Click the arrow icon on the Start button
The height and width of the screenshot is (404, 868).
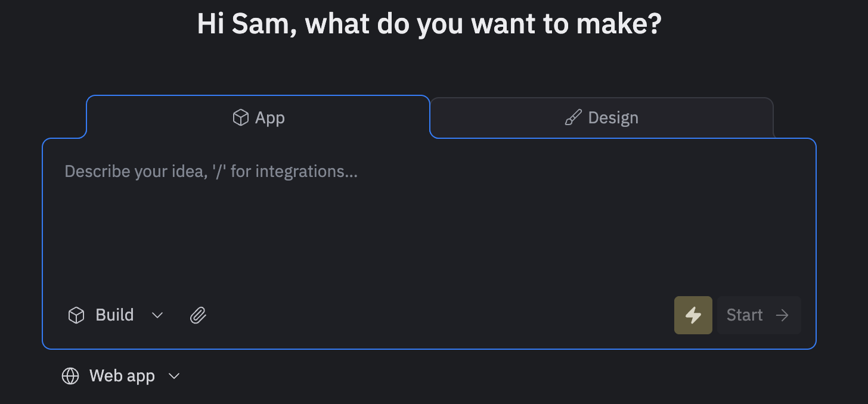(782, 315)
